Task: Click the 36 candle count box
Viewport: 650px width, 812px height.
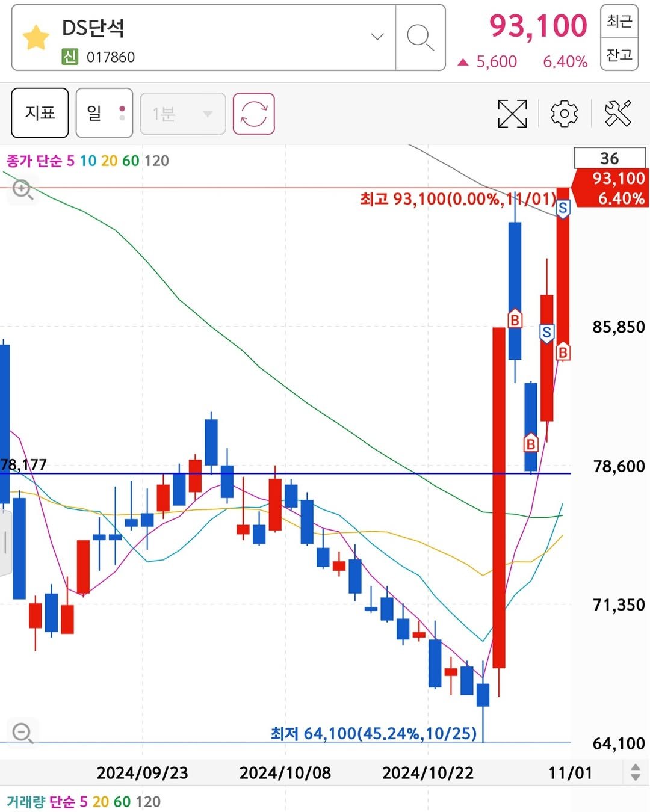Action: tap(609, 158)
